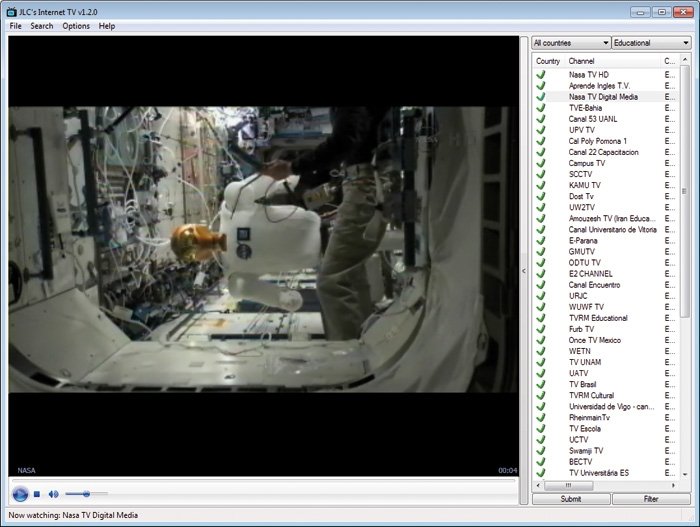The width and height of the screenshot is (700, 527).
Task: Click the C... column header
Action: 669,61
